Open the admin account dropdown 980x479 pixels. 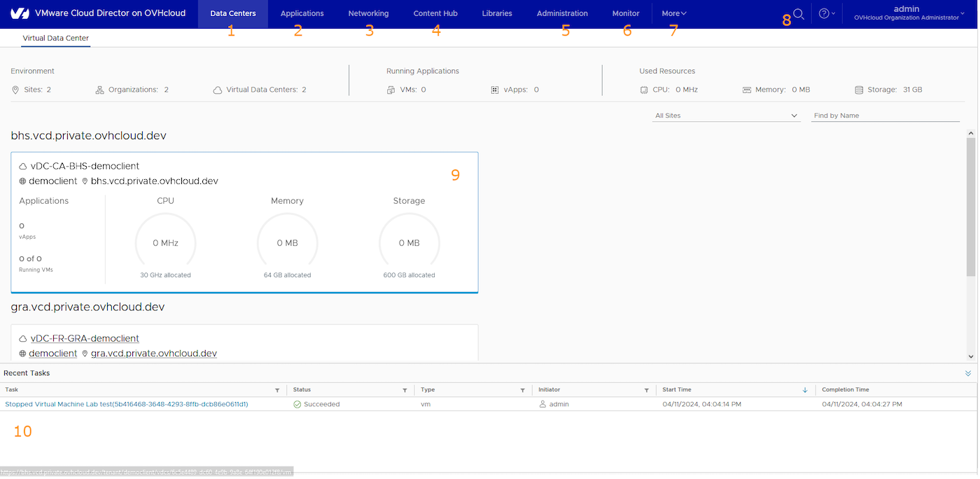[x=906, y=13]
